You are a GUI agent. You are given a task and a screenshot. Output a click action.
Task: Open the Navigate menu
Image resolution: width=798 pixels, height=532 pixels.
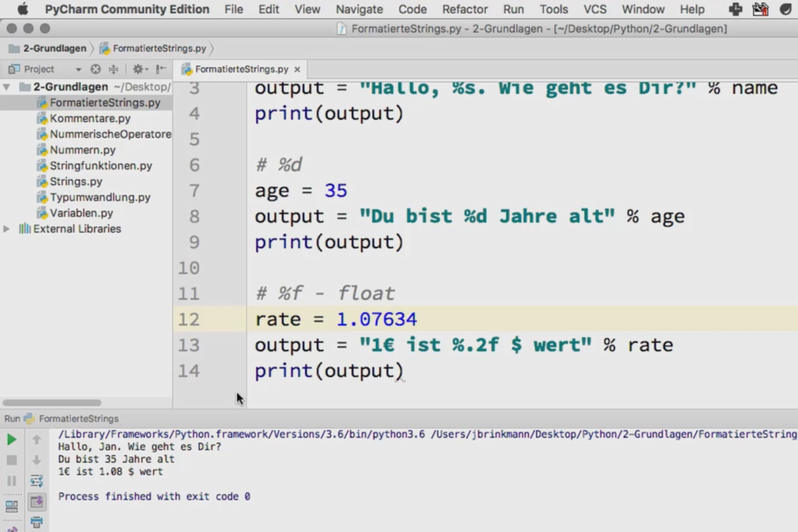pyautogui.click(x=359, y=9)
